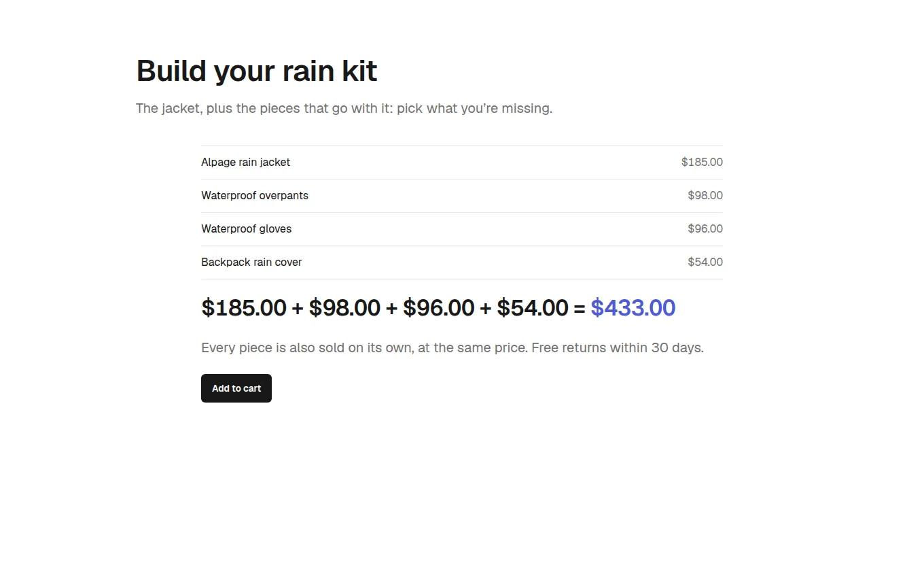Click the Free returns within 30 days text
This screenshot has height=578, width=924.
coord(618,348)
